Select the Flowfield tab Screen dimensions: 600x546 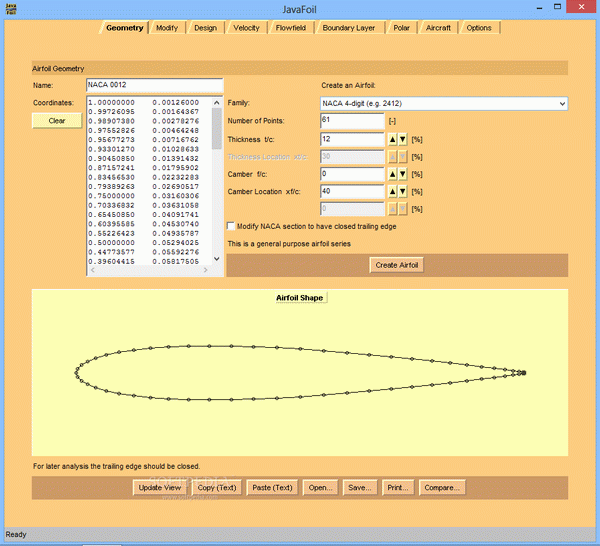tap(290, 28)
